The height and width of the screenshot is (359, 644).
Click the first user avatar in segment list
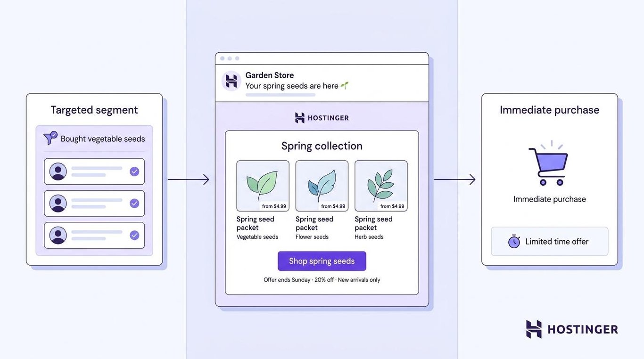(58, 171)
